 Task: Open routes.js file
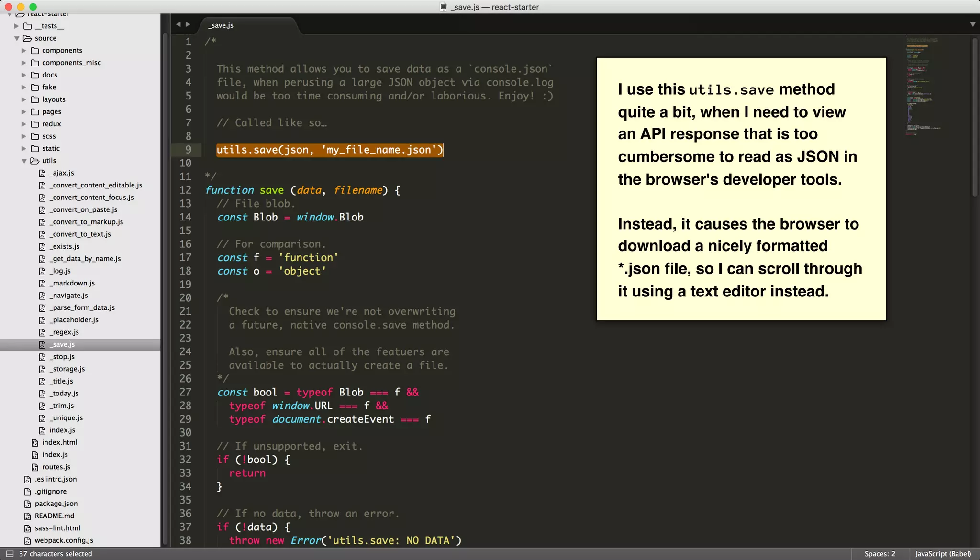click(56, 467)
